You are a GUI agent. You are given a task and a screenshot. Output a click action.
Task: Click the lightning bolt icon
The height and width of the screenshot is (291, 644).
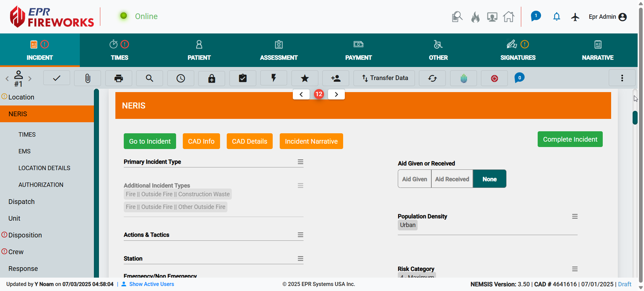273,78
